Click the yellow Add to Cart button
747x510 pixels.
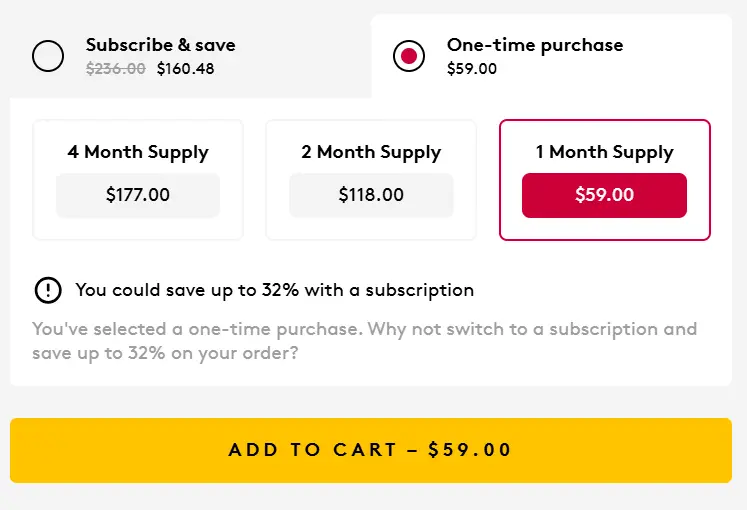click(x=371, y=450)
